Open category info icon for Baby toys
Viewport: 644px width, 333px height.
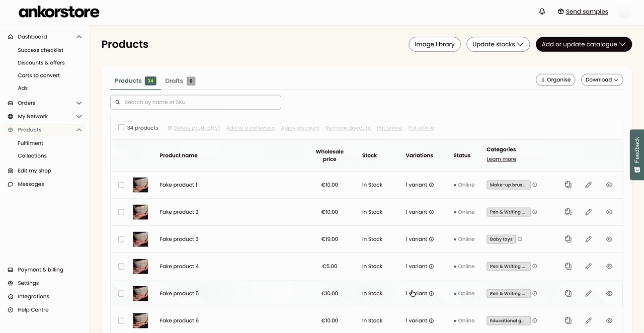click(x=520, y=239)
